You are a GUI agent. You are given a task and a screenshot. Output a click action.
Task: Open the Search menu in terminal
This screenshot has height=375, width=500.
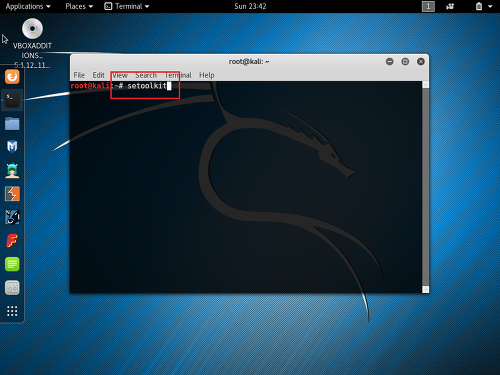pos(146,75)
